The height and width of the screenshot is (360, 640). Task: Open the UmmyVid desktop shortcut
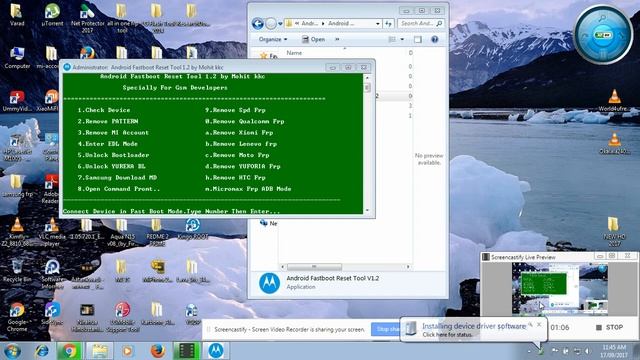17,101
